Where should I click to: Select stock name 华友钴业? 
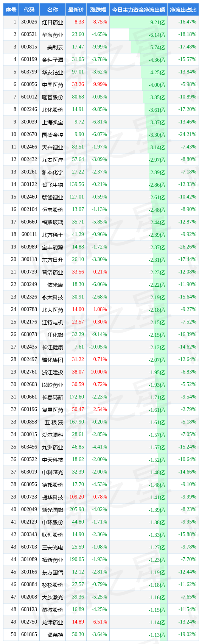point(53,72)
